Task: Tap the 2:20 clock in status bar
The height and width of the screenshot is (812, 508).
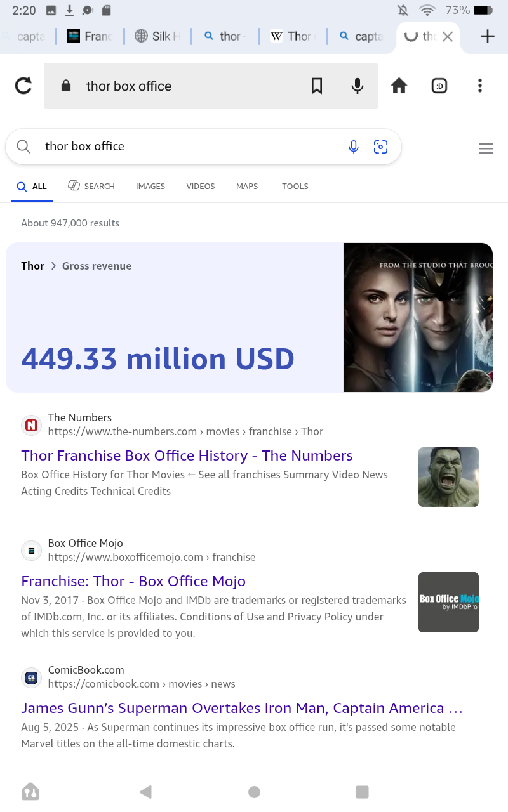Action: (24, 10)
